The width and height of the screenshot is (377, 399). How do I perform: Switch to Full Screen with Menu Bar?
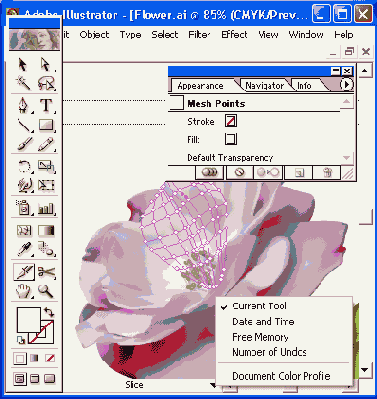[x=35, y=379]
